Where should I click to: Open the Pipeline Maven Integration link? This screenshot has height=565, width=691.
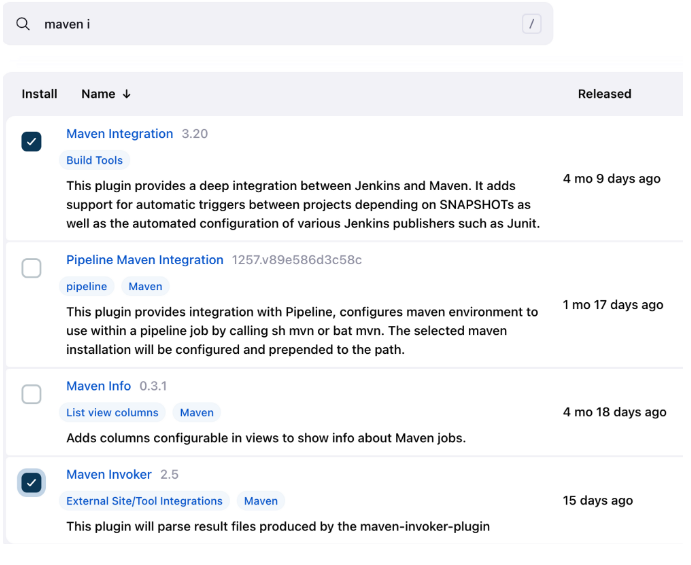145,260
